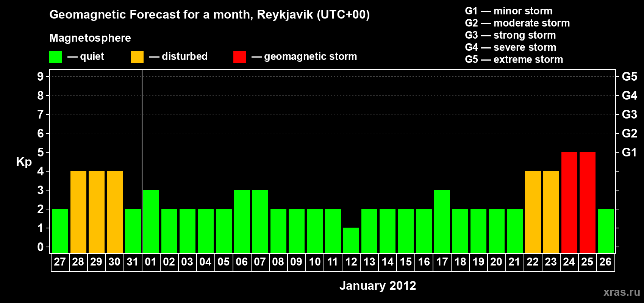Select the green bar for day 17
The height and width of the screenshot is (303, 644).
tap(442, 221)
